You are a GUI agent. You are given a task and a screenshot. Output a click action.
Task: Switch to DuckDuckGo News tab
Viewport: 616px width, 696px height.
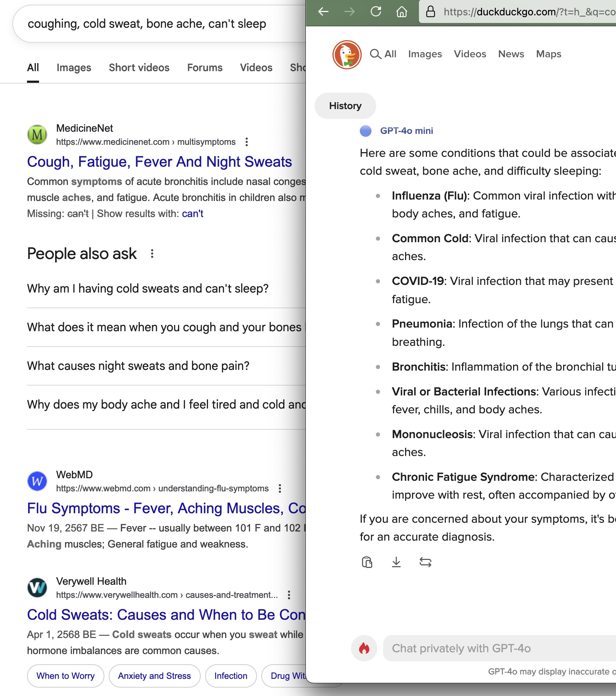click(511, 54)
